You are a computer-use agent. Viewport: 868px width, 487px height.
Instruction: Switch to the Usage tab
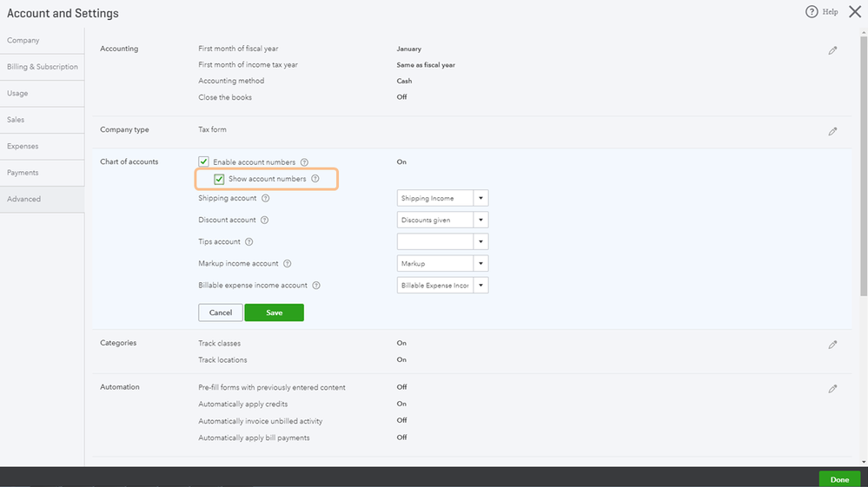42,94
